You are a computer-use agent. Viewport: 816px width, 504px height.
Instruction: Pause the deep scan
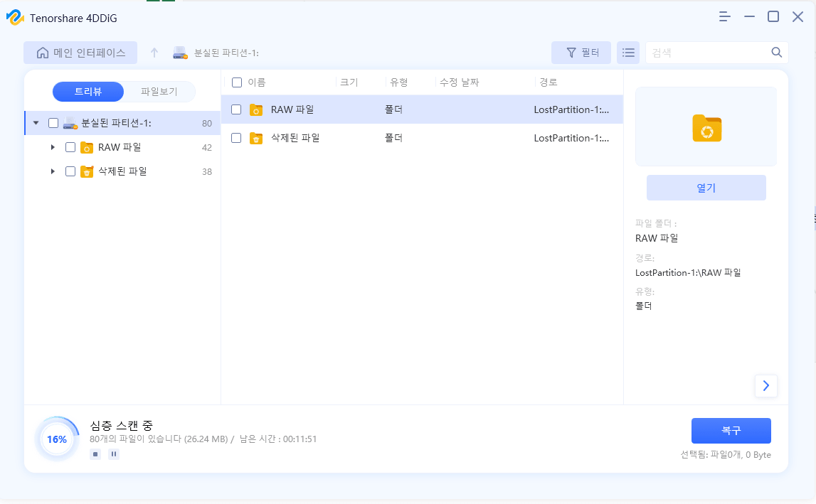pos(114,454)
